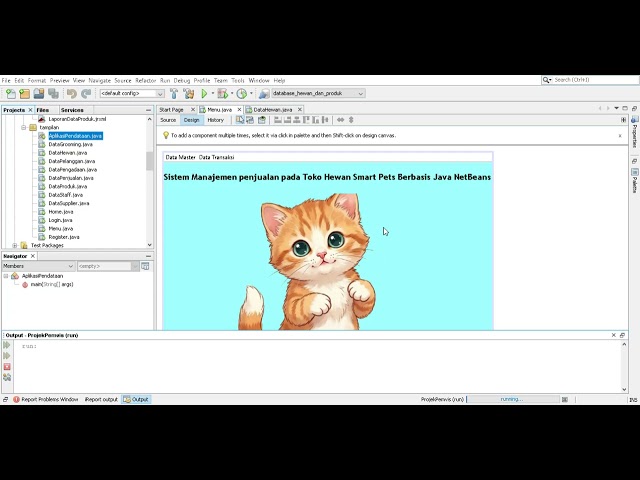The image size is (640, 480).
Task: Select main(String[] args) in Navigator
Action: coord(52,284)
